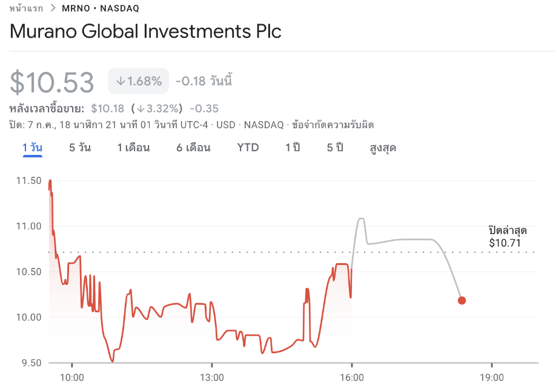This screenshot has width=556, height=392.
Task: Select the สูงสุด maximum range tab
Action: [x=383, y=148]
